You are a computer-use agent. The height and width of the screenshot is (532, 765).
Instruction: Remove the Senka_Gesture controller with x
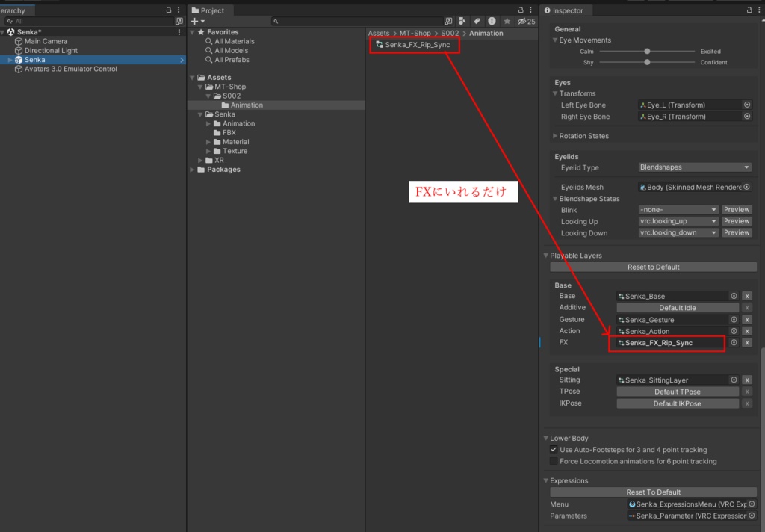click(747, 319)
